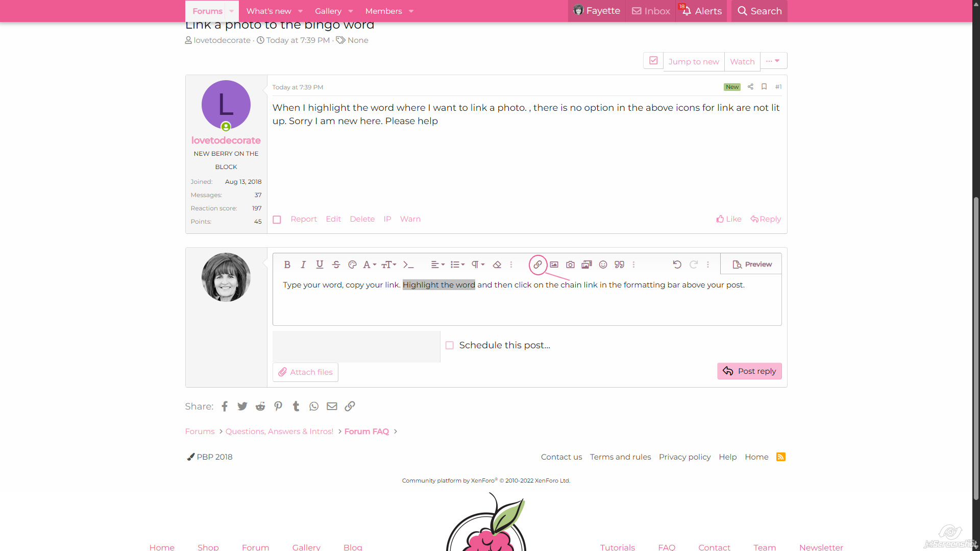Click Delete on the post
Screen dimensions: 980x551
(x=362, y=219)
